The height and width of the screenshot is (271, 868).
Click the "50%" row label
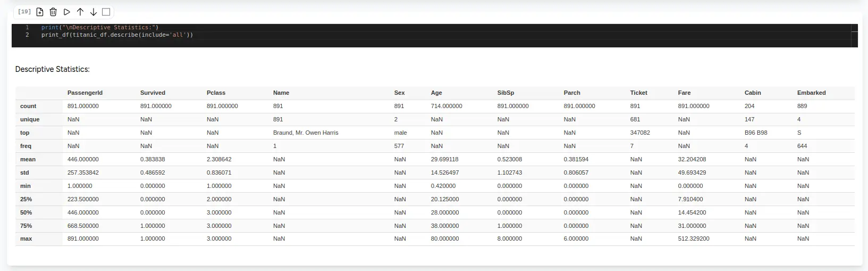pos(26,212)
